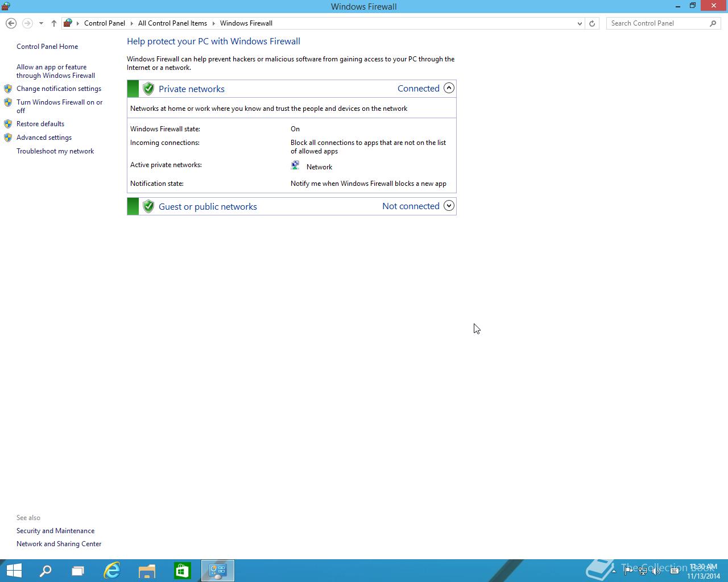
Task: Open All Control Panel Items breadcrumb
Action: (172, 23)
